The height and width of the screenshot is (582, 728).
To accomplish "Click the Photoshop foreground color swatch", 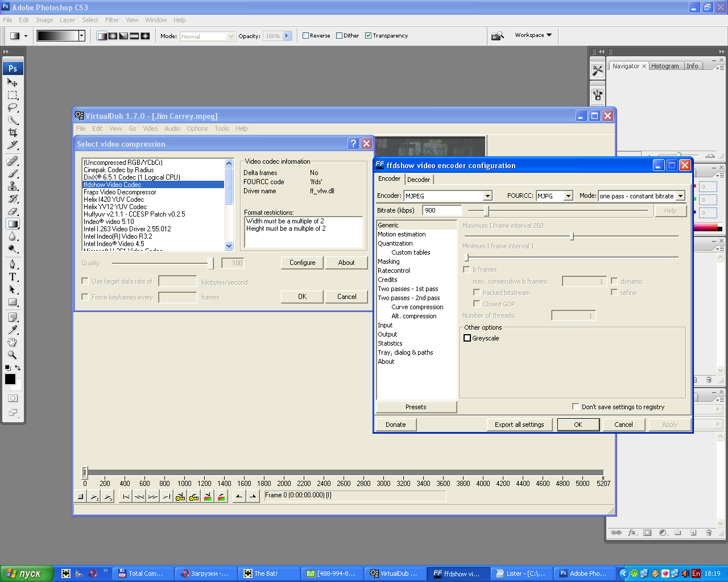I will pos(10,379).
